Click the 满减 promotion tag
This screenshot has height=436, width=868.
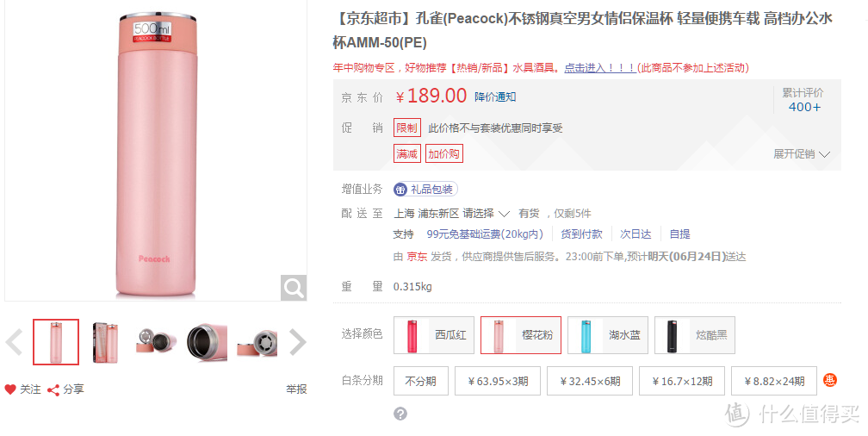[x=406, y=153]
